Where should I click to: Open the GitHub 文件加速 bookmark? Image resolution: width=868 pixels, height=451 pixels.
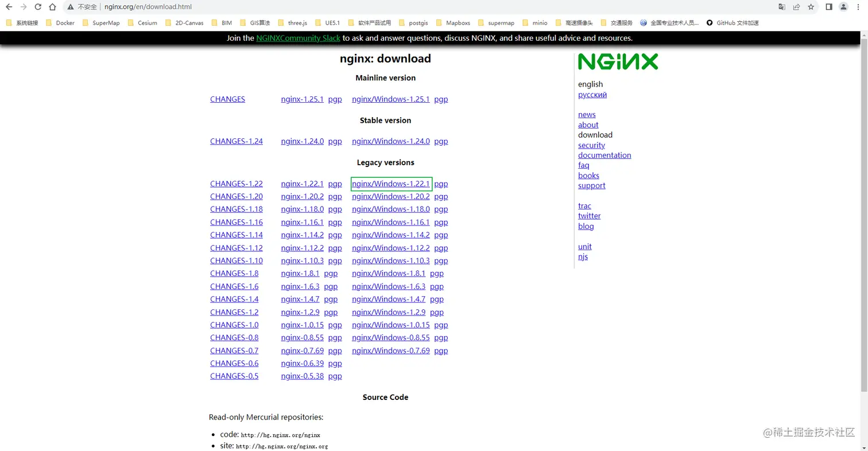[x=733, y=23]
